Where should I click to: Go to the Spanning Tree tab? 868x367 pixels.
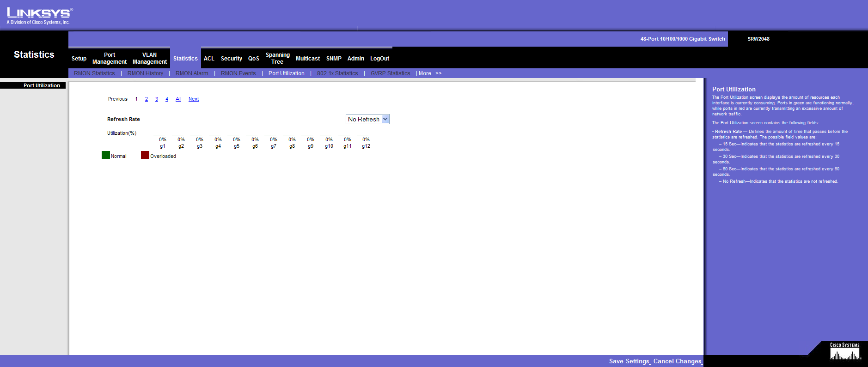pyautogui.click(x=277, y=58)
